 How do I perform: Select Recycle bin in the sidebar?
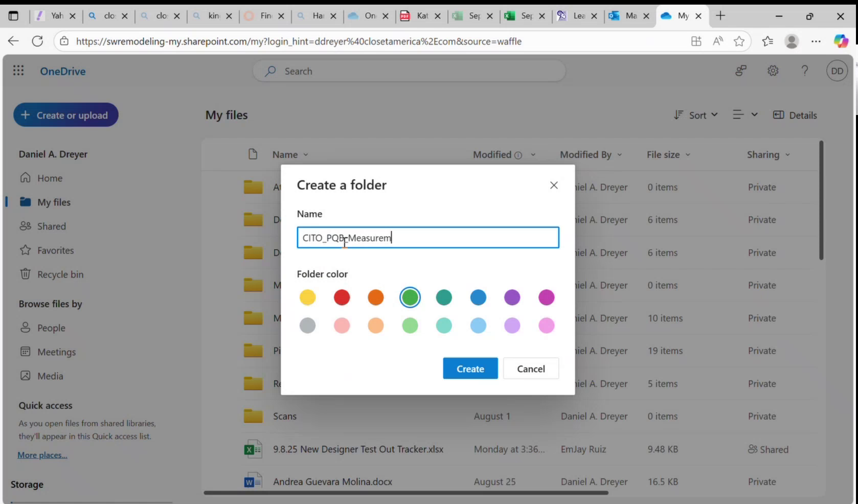59,274
